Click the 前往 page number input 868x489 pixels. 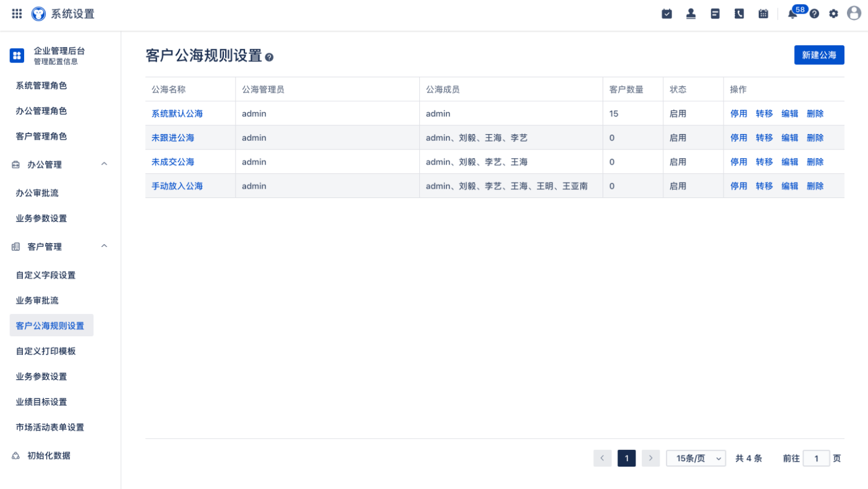click(816, 459)
